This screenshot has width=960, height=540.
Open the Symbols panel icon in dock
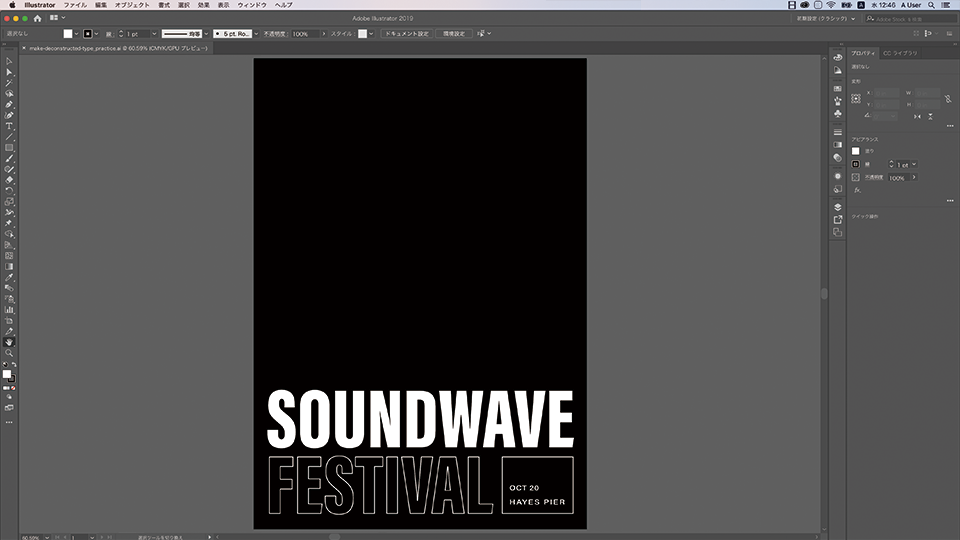838,113
